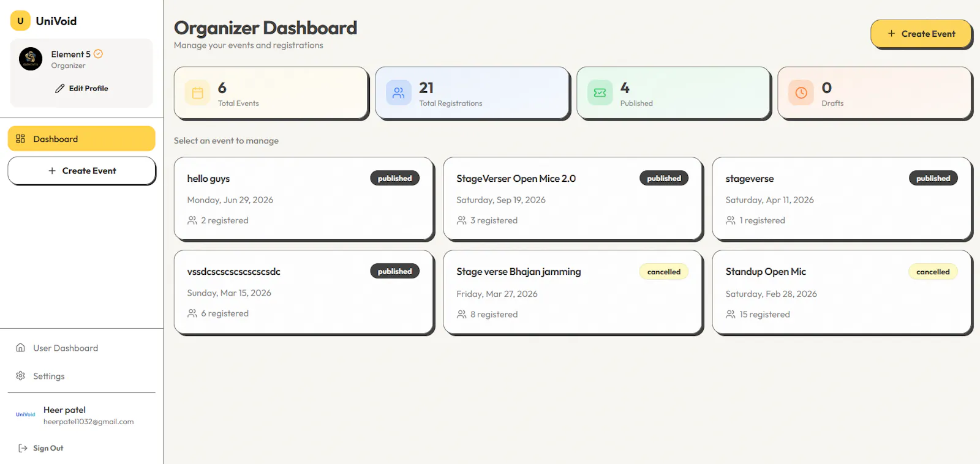Click the registered icon on hello guys card
This screenshot has width=980, height=464.
pyautogui.click(x=192, y=220)
